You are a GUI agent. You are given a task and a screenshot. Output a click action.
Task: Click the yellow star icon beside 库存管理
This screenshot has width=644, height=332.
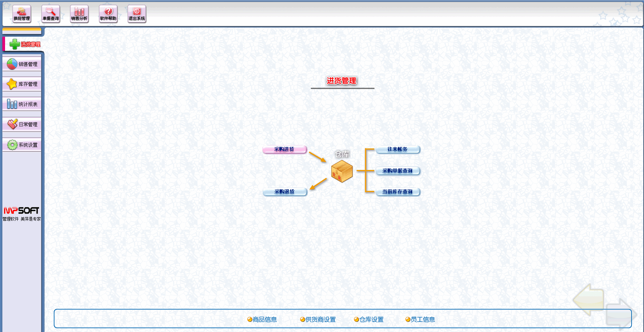(12, 84)
